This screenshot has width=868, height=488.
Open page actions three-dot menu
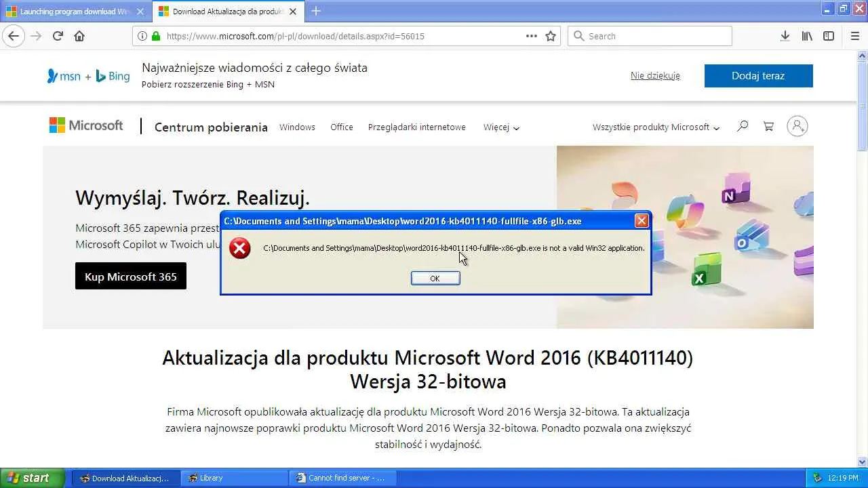(532, 36)
